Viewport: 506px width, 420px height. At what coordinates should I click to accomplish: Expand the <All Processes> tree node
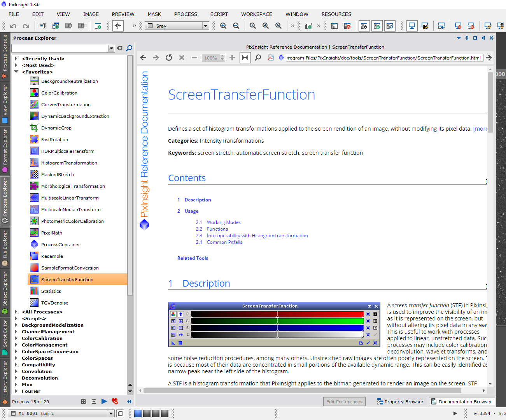[16, 312]
